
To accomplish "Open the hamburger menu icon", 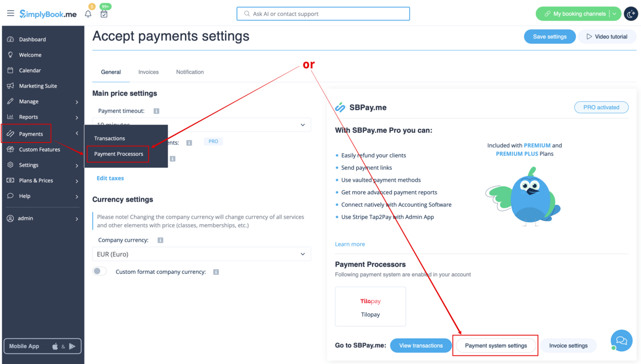I will coord(11,13).
